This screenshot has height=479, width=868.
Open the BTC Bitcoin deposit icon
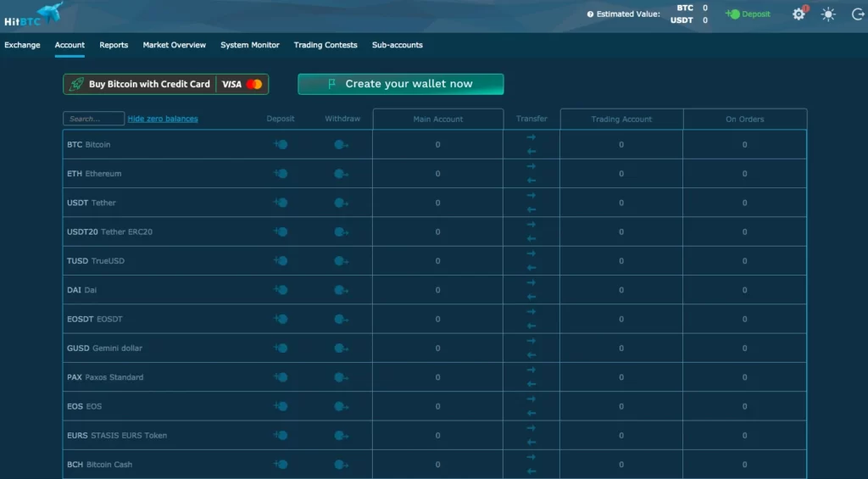coord(281,144)
